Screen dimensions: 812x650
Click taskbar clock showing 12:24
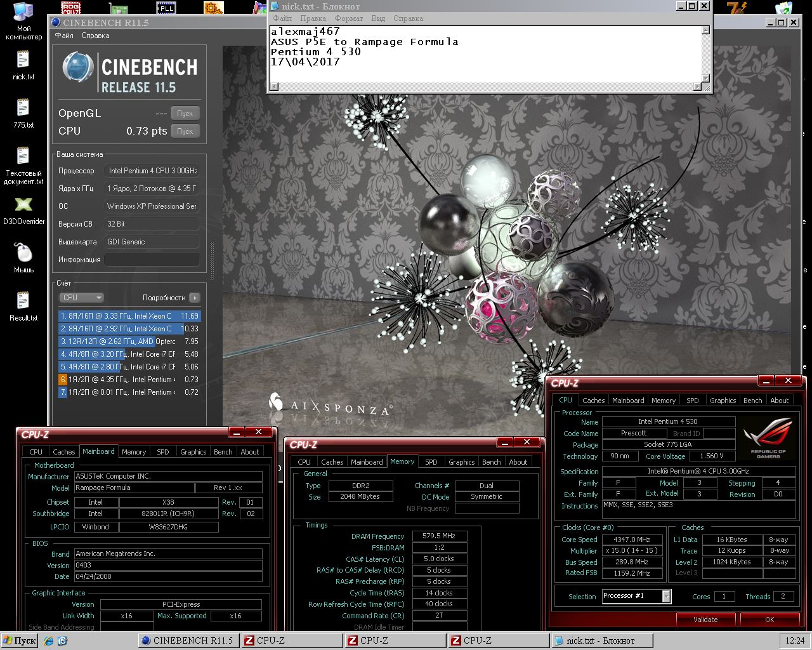click(x=795, y=640)
